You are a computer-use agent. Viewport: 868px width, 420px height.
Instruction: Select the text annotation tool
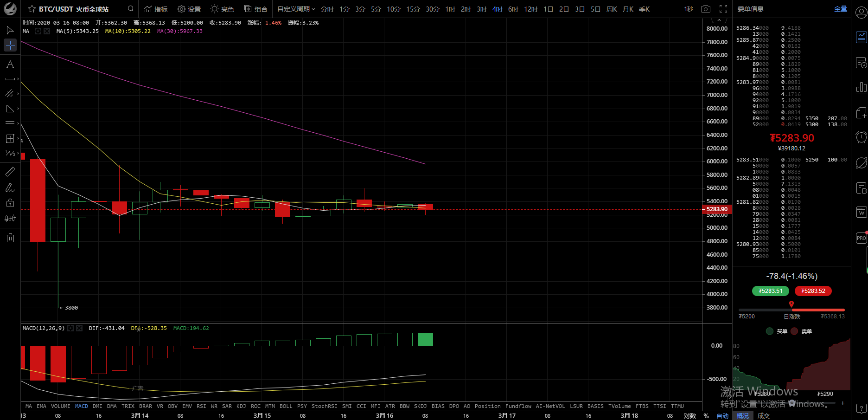click(10, 65)
